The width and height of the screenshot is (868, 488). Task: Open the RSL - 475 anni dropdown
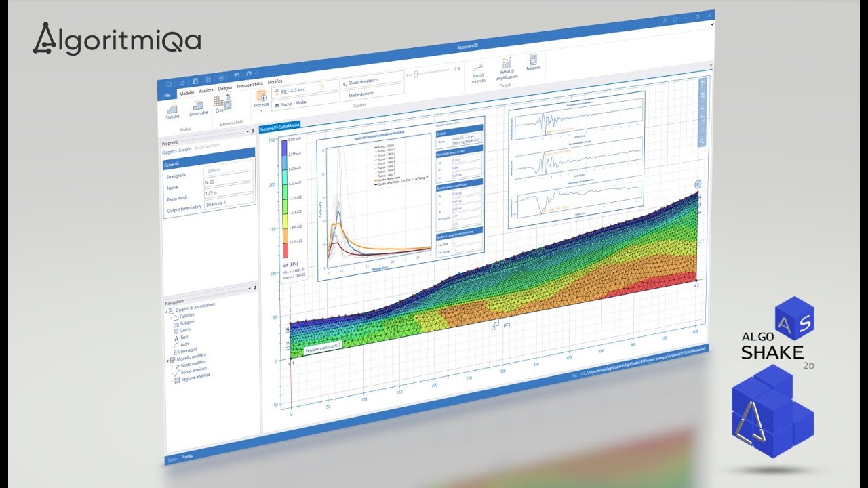304,89
